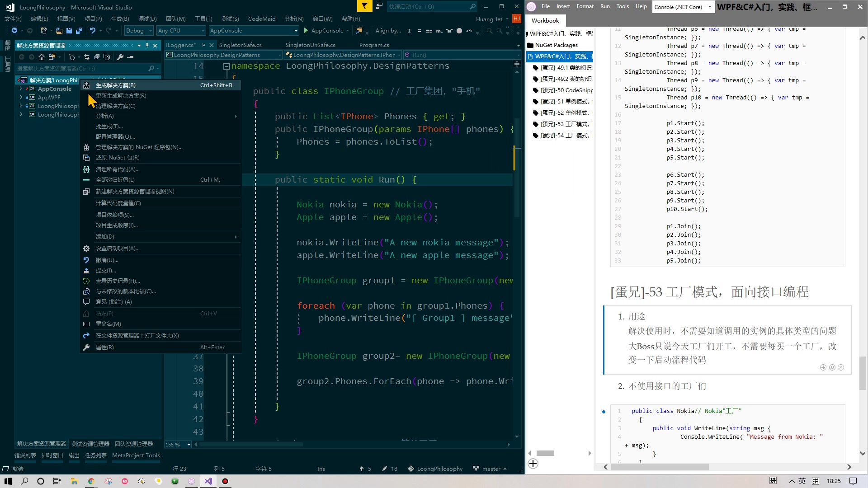Viewport: 868px width, 488px height.
Task: Choose 属性(R) in the context menu
Action: point(160,347)
